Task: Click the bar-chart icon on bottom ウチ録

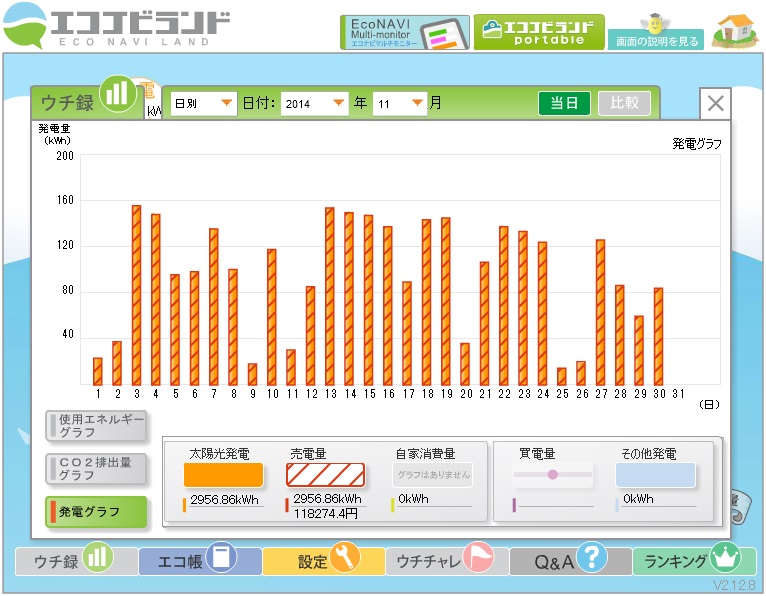Action: click(x=98, y=556)
